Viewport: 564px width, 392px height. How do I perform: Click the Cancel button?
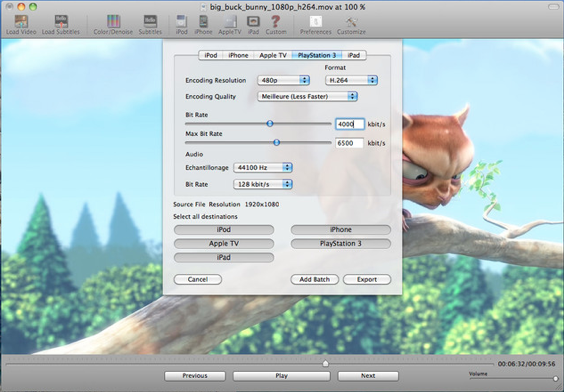click(198, 279)
